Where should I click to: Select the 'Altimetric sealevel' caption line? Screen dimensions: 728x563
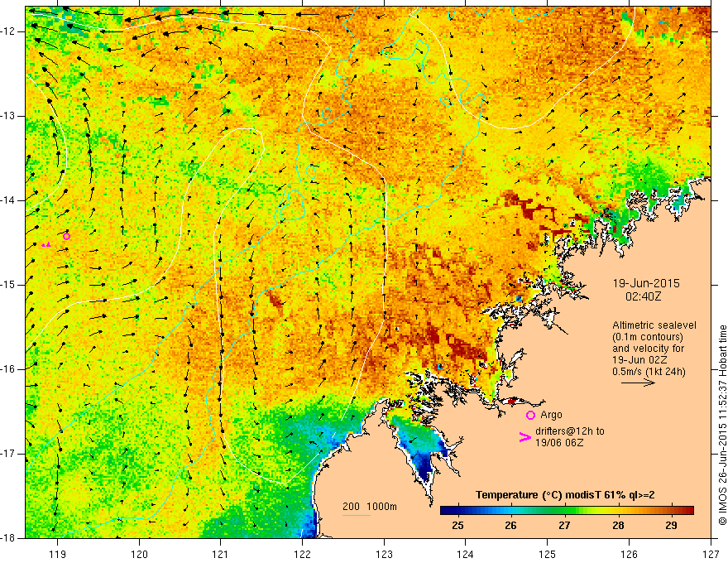coord(654,325)
